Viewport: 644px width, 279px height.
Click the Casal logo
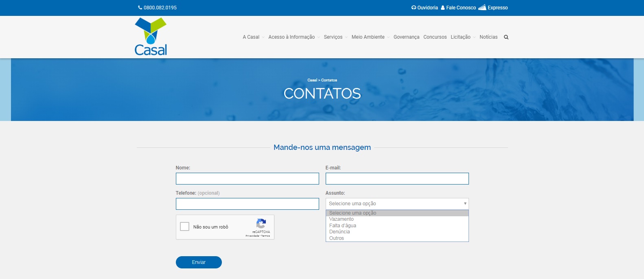[x=151, y=37]
